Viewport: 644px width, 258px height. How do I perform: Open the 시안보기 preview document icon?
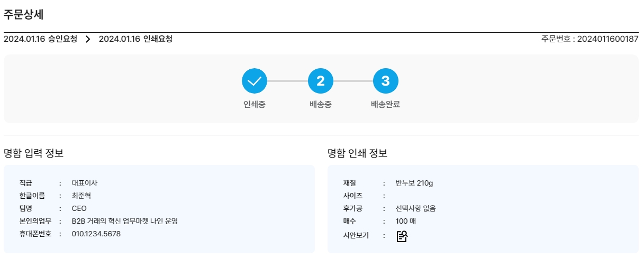coord(402,236)
